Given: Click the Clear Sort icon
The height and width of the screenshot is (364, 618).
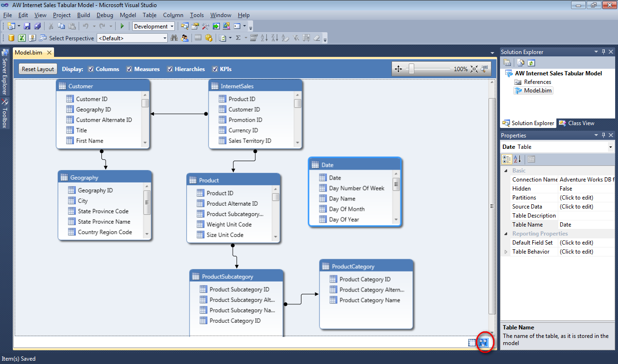Looking at the screenshot, I should point(285,38).
